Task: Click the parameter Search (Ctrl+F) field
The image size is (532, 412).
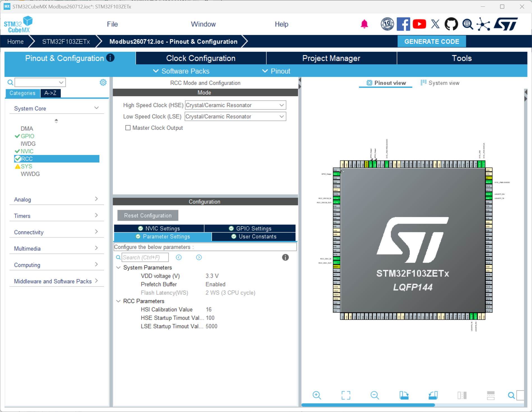Action: point(145,257)
